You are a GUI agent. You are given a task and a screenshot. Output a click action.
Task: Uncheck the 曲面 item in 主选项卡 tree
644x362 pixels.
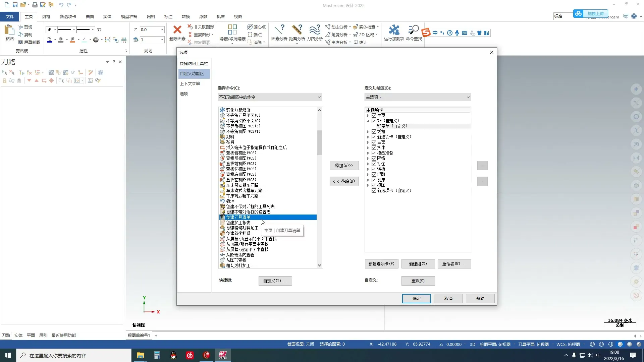tap(374, 142)
